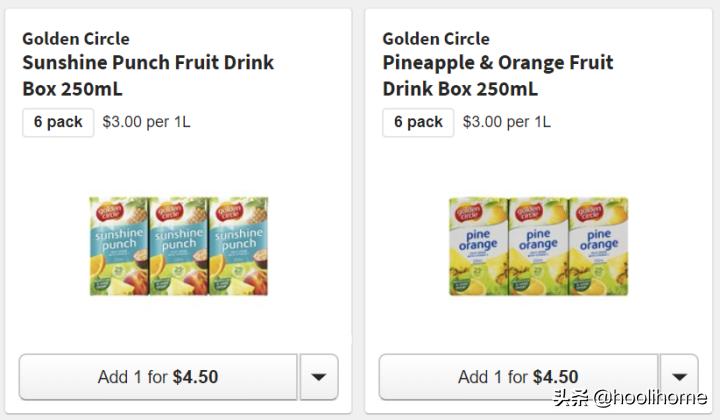Click Golden Circle brand name above Sunshine Punch
The image size is (720, 420).
(x=76, y=39)
